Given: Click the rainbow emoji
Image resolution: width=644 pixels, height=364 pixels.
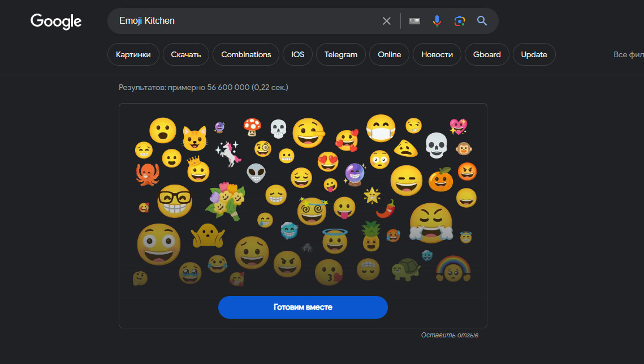Looking at the screenshot, I should [453, 268].
